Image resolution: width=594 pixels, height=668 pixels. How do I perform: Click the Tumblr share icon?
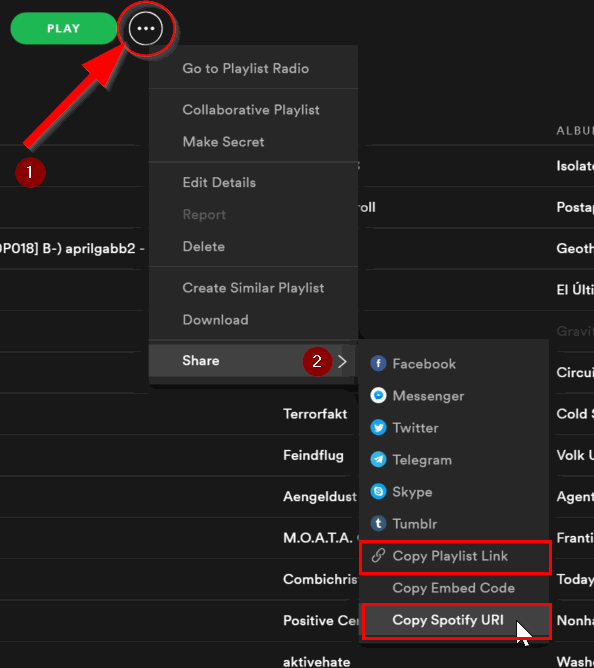pos(378,524)
